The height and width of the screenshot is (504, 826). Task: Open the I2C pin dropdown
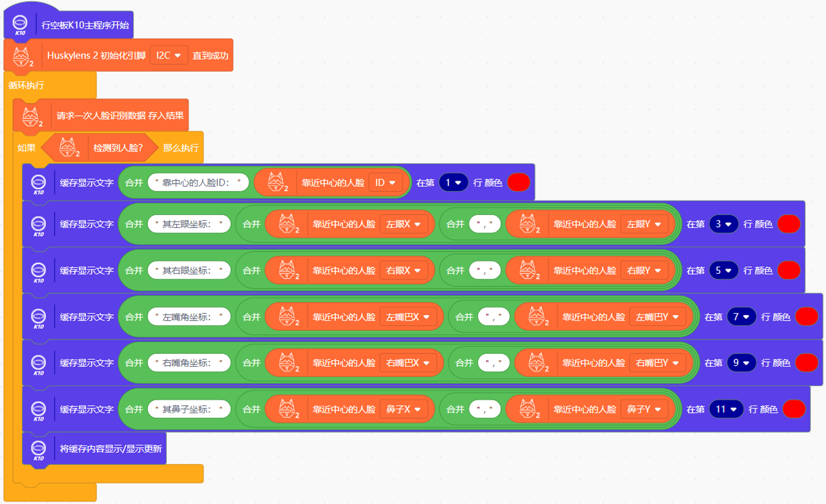point(168,56)
